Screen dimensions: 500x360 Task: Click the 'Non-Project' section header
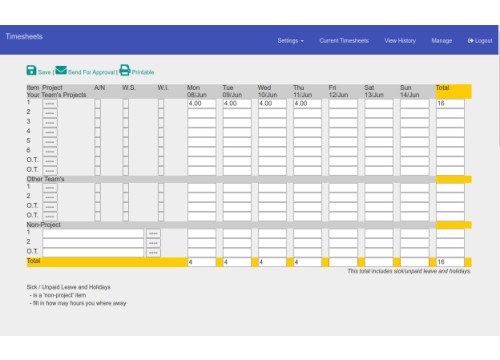point(43,225)
